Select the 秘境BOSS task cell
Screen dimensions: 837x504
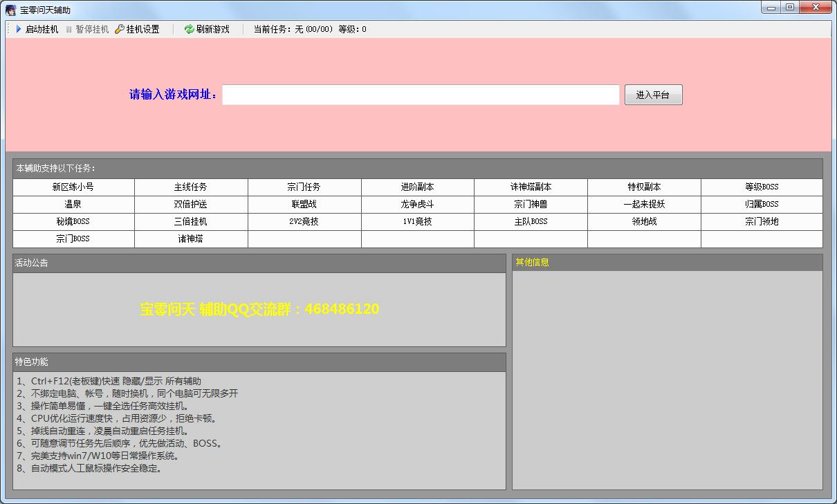(73, 222)
